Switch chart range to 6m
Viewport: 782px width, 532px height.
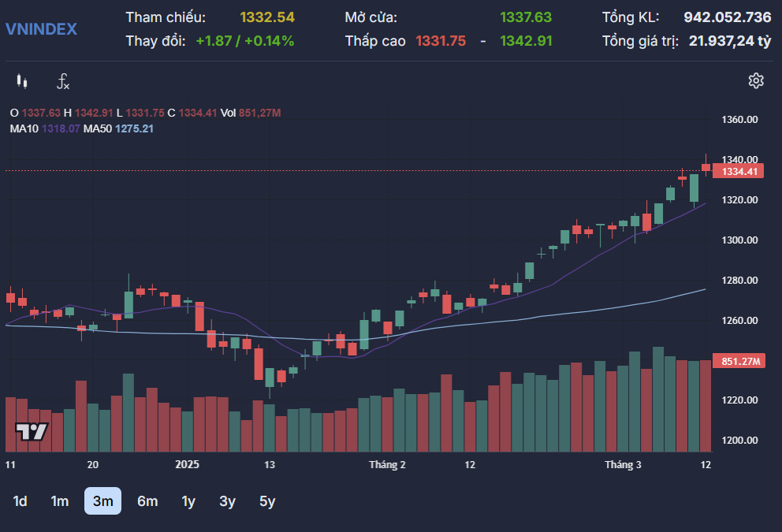[x=147, y=501]
